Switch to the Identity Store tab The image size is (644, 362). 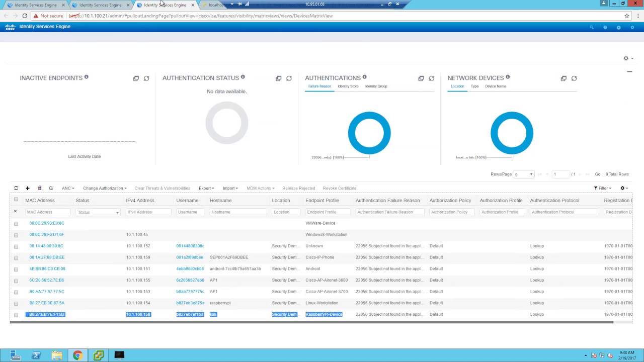[x=348, y=86]
